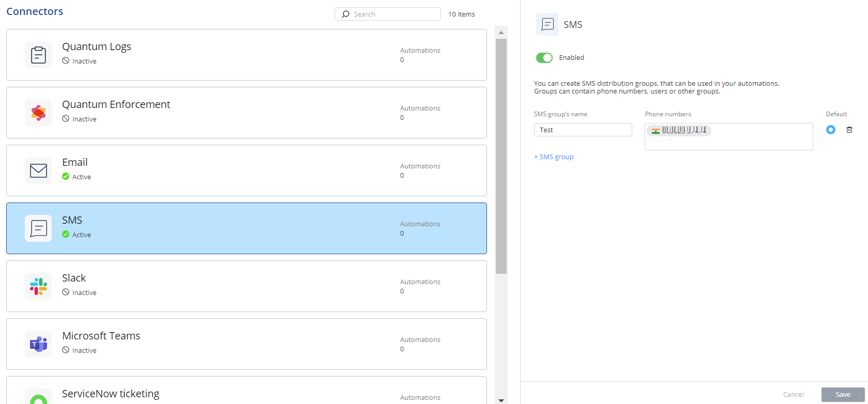Select the Quantum Enforcement connector name
Viewport: 868px width, 404px height.
click(x=116, y=104)
